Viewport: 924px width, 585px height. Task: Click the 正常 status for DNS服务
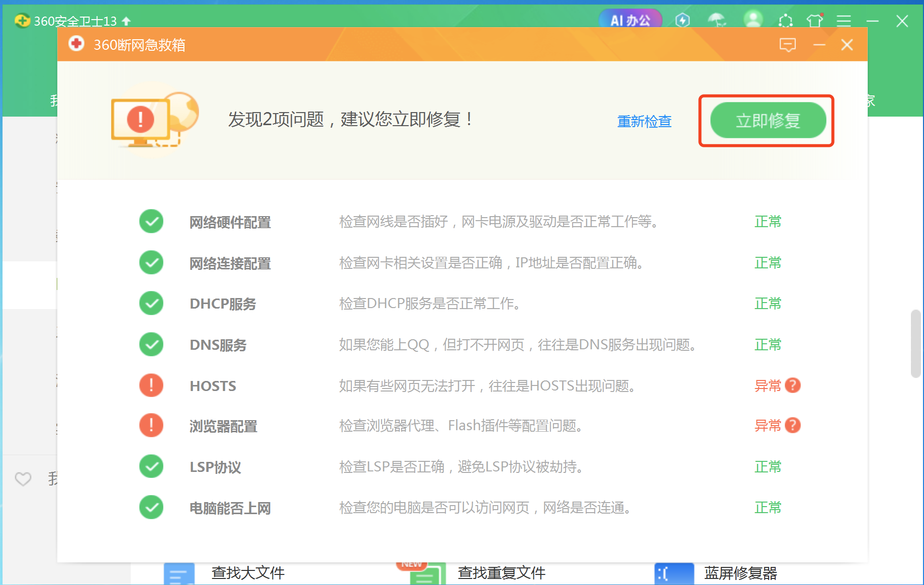click(768, 345)
